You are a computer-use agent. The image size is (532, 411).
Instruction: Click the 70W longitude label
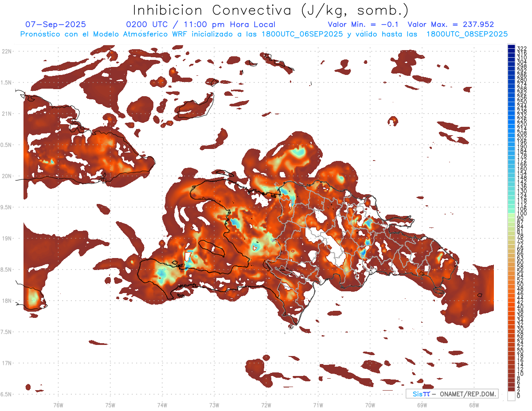(x=370, y=405)
